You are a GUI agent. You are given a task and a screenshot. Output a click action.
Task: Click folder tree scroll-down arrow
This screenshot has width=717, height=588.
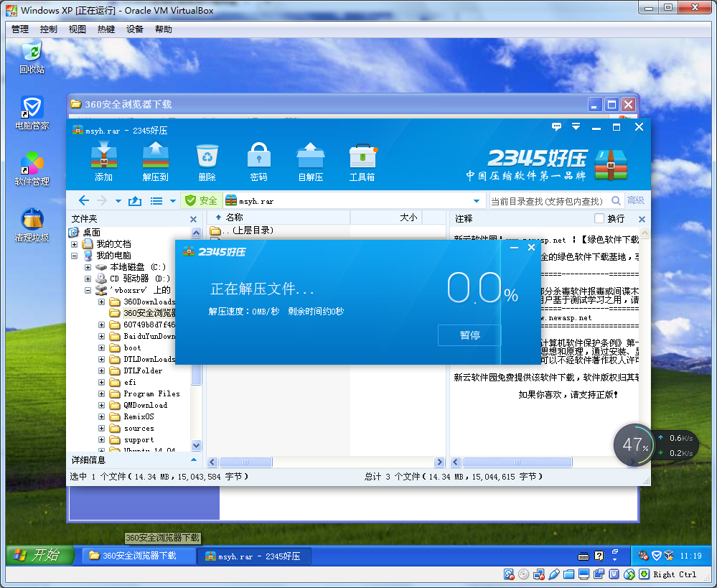(x=196, y=445)
